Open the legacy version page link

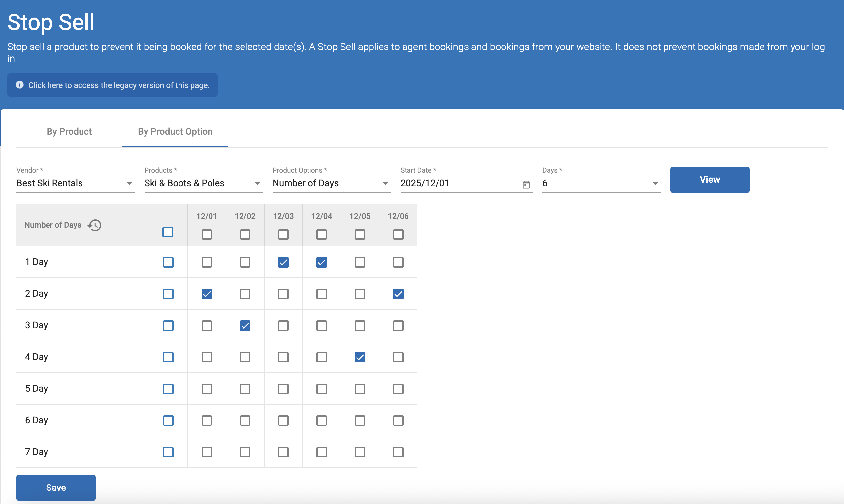point(118,85)
